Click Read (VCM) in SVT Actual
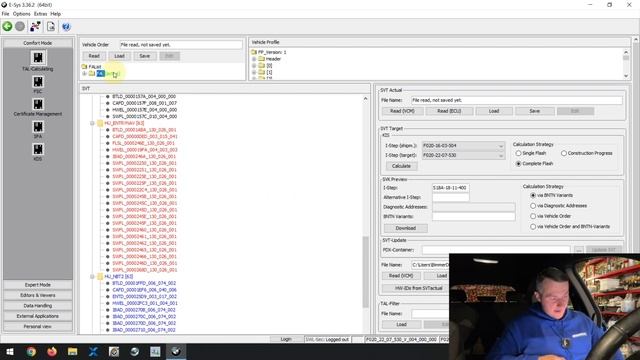Image resolution: width=640 pixels, height=360 pixels. pyautogui.click(x=402, y=111)
